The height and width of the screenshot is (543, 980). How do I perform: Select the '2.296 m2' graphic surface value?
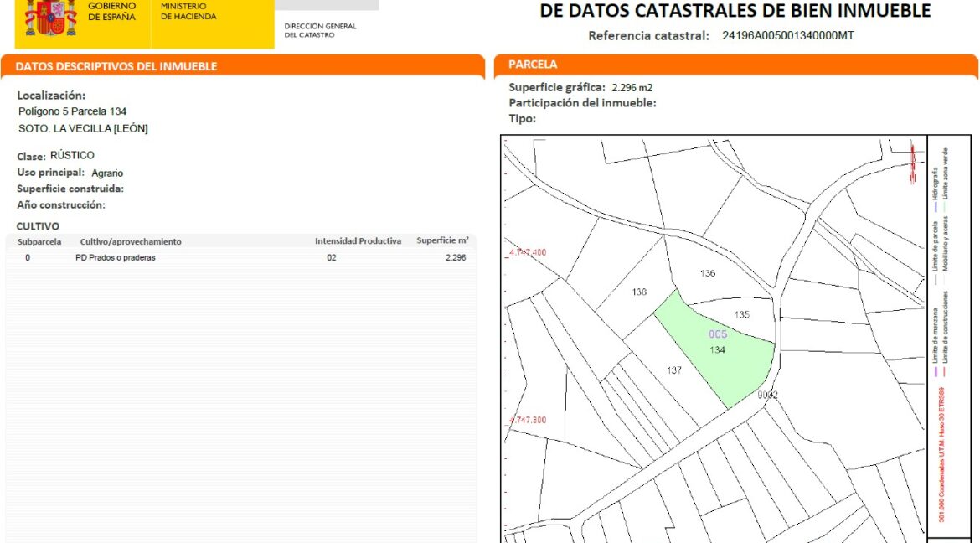(x=632, y=88)
